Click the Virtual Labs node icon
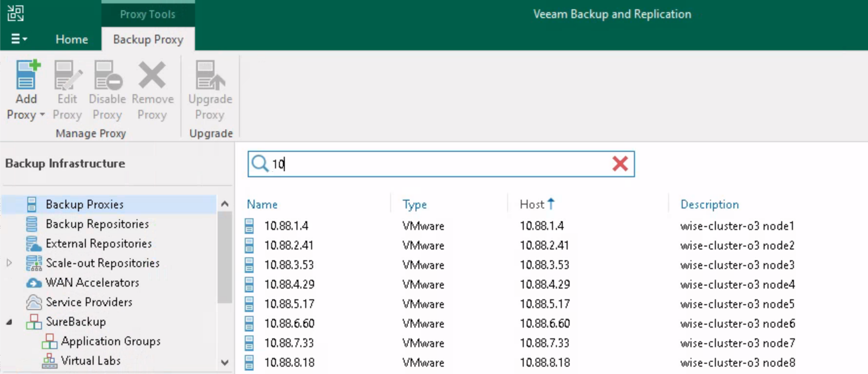This screenshot has width=868, height=374. [x=49, y=360]
